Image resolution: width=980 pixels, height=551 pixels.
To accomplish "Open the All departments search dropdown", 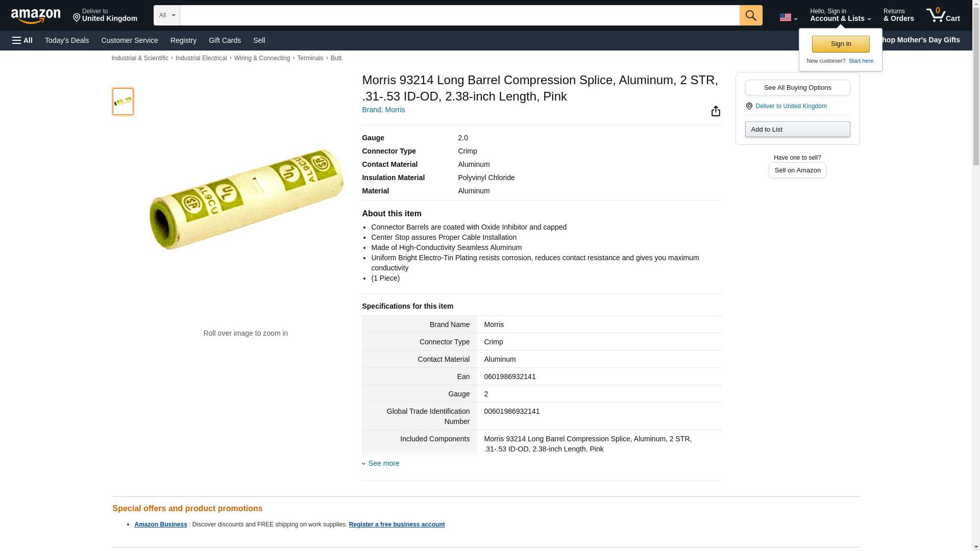I will (x=166, y=15).
